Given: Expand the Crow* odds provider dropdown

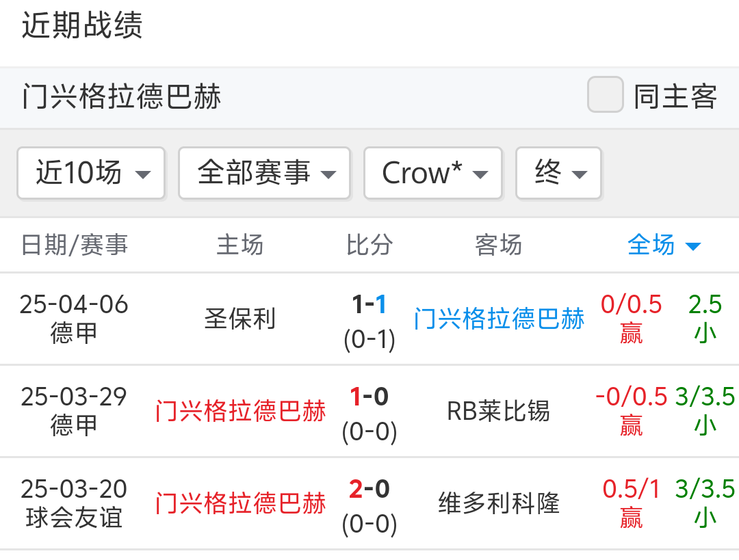Looking at the screenshot, I should (x=433, y=173).
